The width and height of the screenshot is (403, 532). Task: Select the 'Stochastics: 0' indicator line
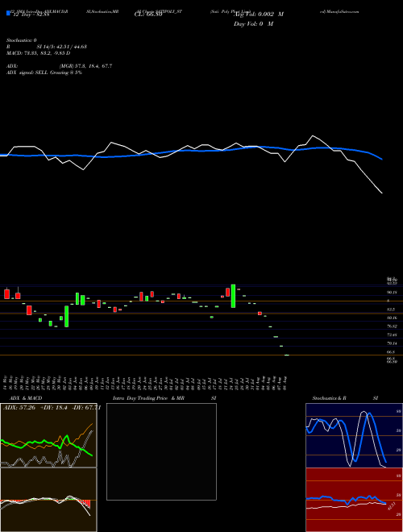(x=22, y=40)
